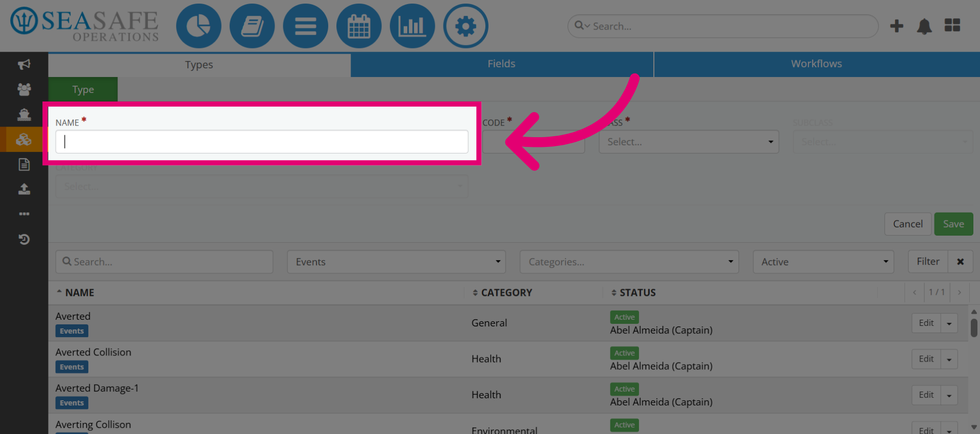Go to previous page arrow
The height and width of the screenshot is (434, 980).
(x=914, y=292)
